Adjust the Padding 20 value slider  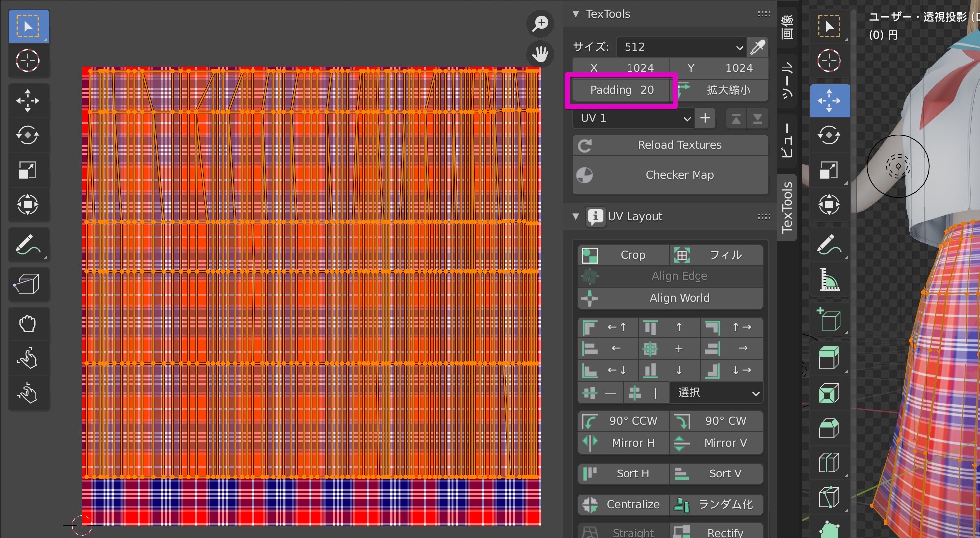(621, 90)
